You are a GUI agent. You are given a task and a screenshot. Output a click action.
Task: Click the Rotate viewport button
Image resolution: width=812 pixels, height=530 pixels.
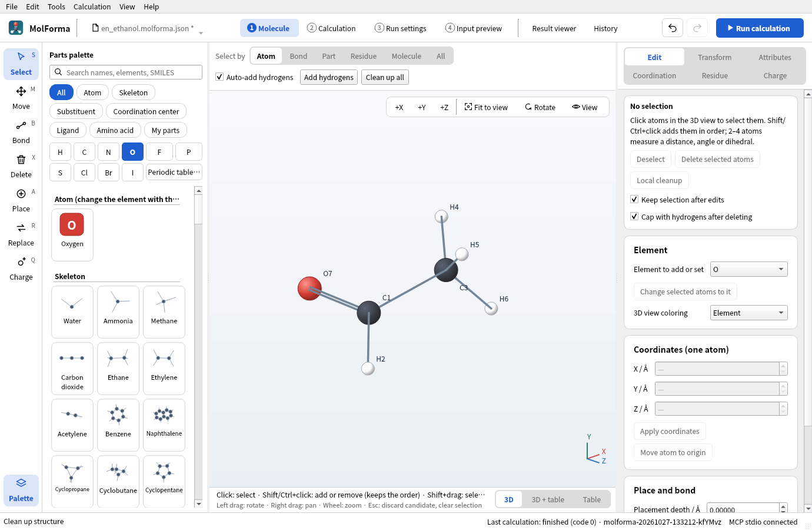click(x=540, y=107)
